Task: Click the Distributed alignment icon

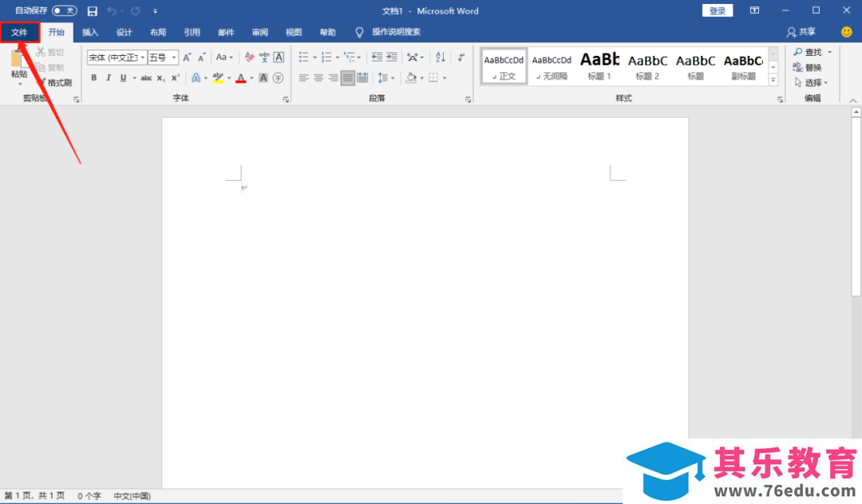Action: click(362, 78)
